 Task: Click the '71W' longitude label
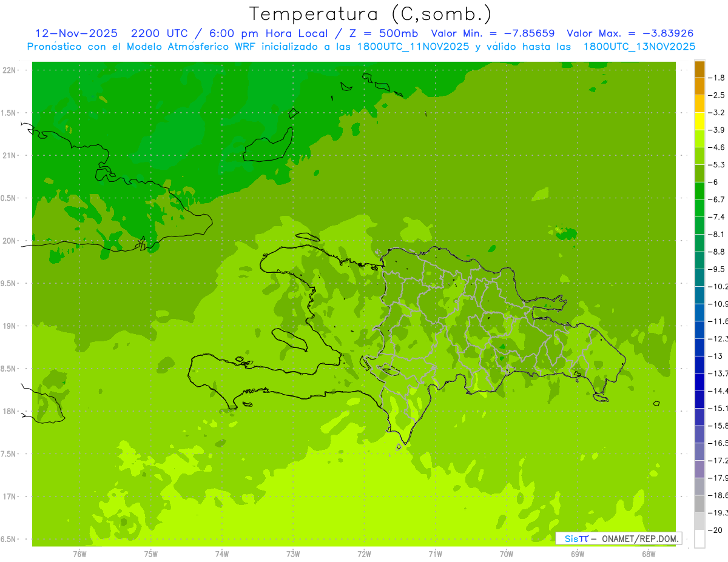[435, 554]
